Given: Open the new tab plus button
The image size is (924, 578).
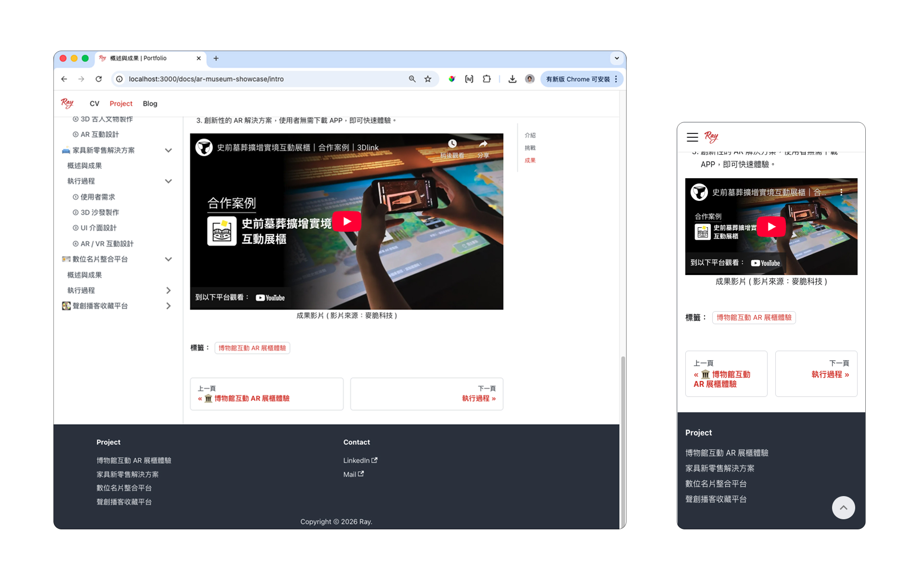Looking at the screenshot, I should click(x=216, y=58).
